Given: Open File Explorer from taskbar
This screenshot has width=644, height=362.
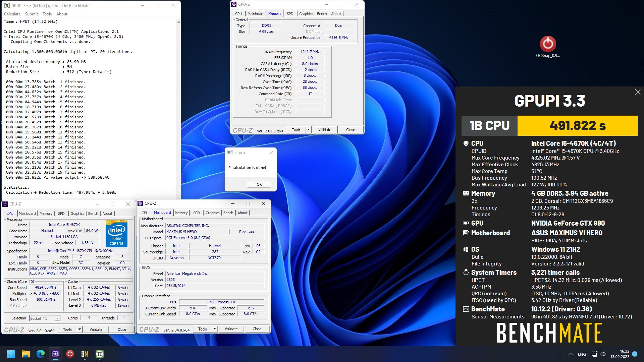Looking at the screenshot, I should tap(26, 354).
